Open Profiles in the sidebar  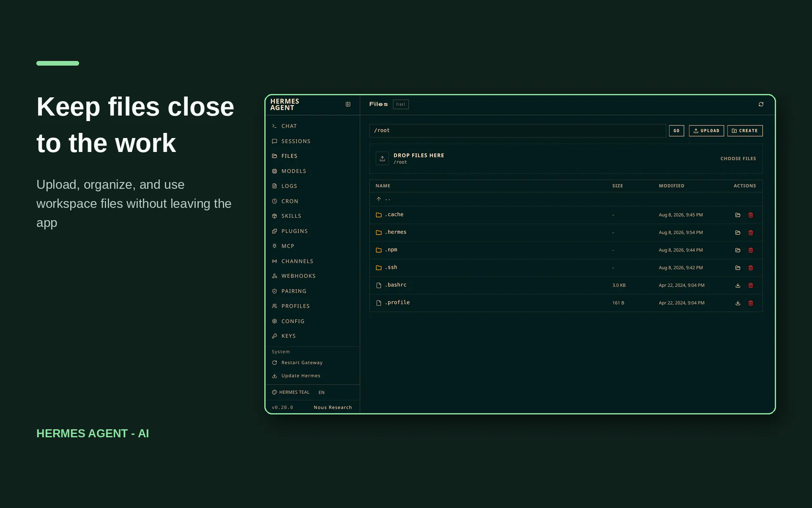pos(313,306)
